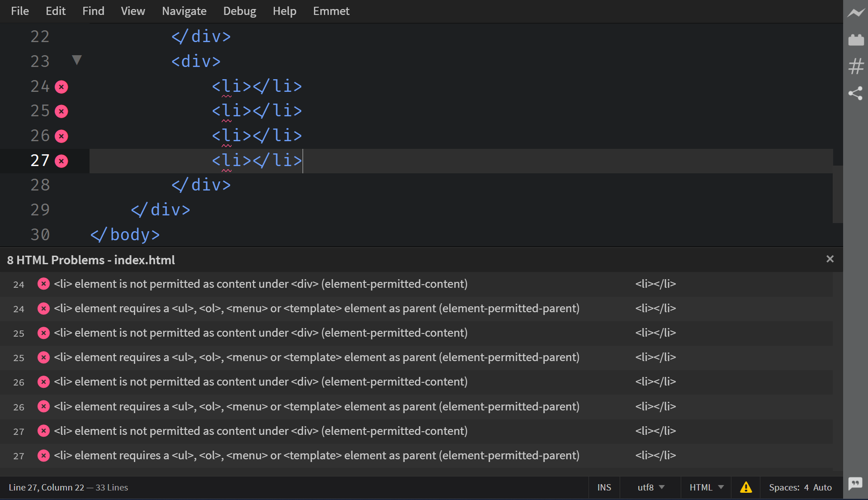This screenshot has width=868, height=500.
Task: Click the speech bubble feedback icon
Action: [855, 484]
